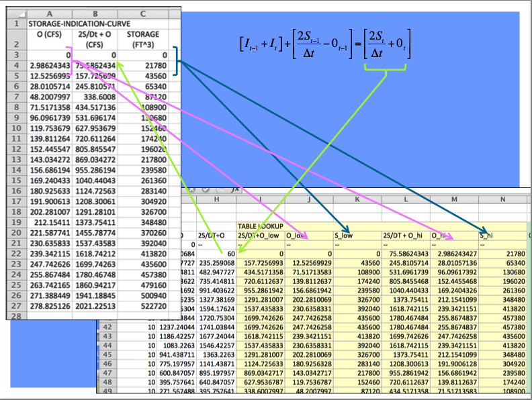
Task: Open the fx insert function icon
Action: [235, 190]
